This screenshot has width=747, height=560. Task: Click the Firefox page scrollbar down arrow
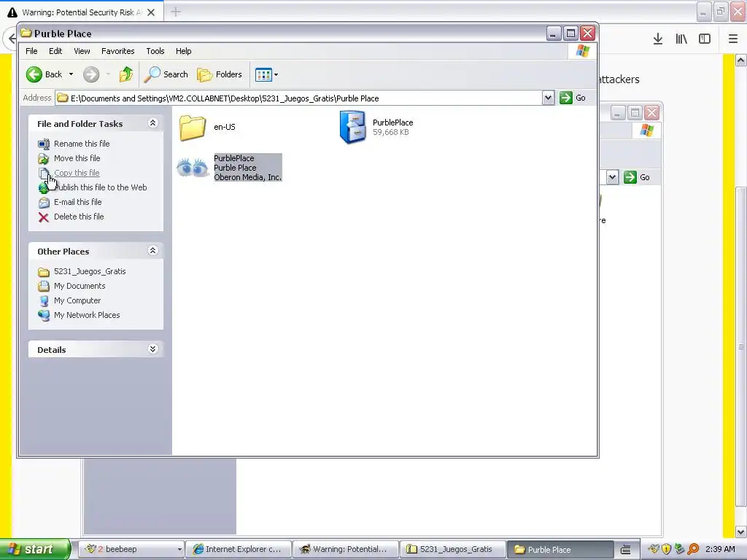(740, 532)
